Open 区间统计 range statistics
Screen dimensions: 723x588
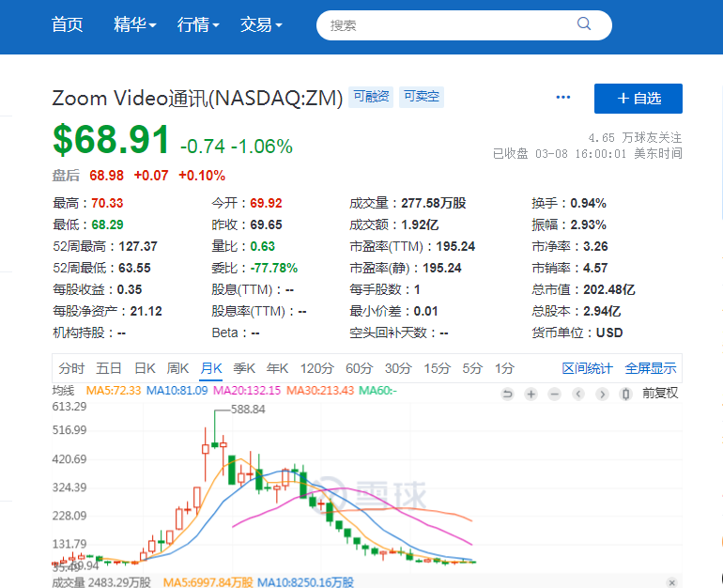pos(587,368)
